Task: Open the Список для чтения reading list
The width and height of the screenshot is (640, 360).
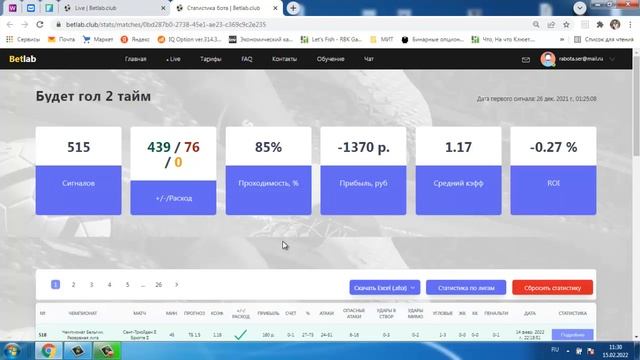Action: (604, 40)
